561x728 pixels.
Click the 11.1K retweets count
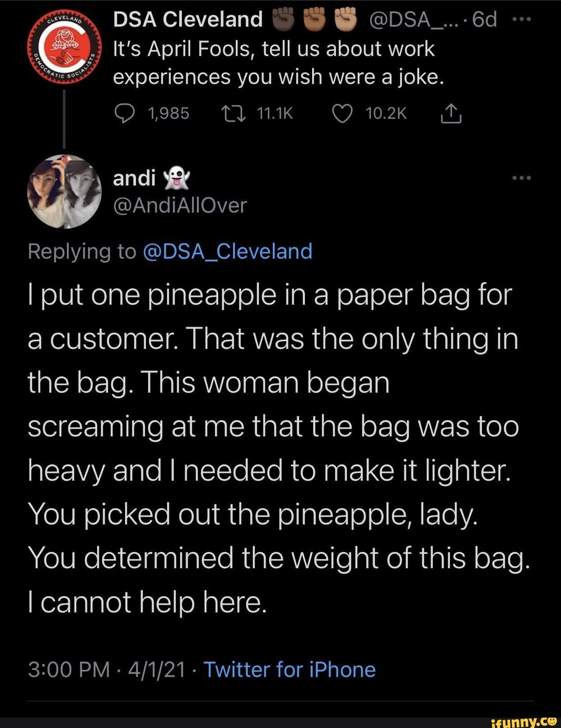coord(275,114)
